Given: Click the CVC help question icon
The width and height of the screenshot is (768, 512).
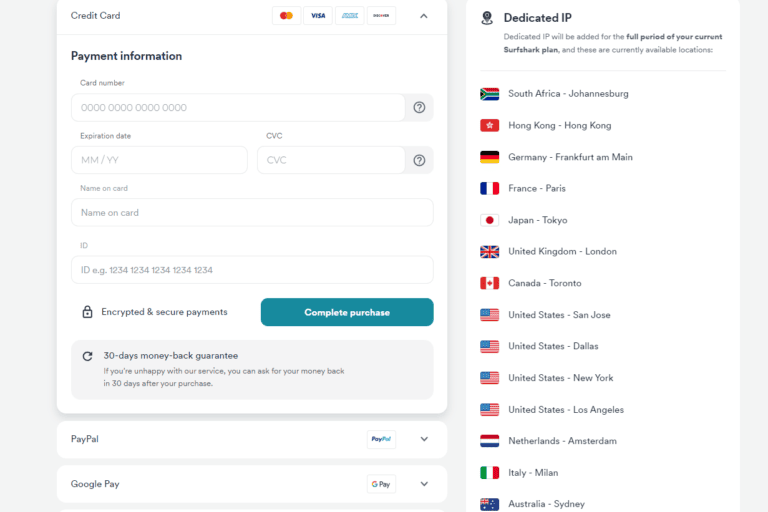Looking at the screenshot, I should coord(419,160).
